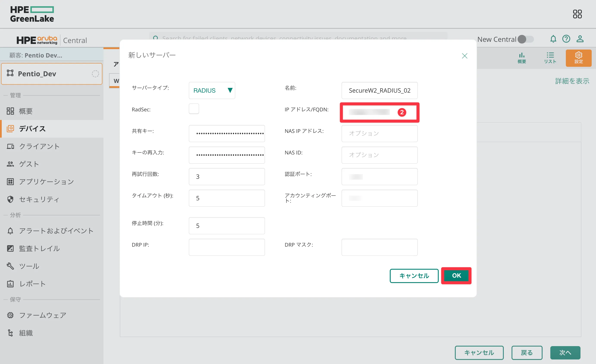Open the Pentio_Dev group selector

pyautogui.click(x=51, y=74)
